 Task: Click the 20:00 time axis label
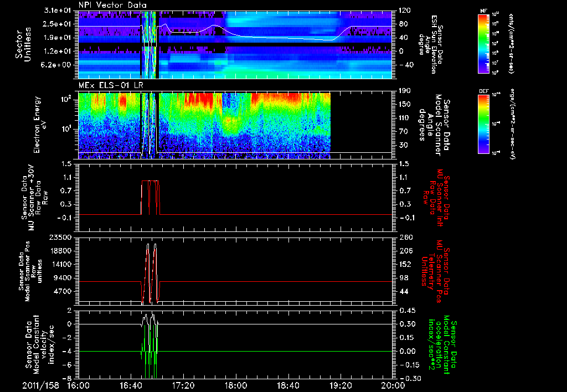point(392,385)
